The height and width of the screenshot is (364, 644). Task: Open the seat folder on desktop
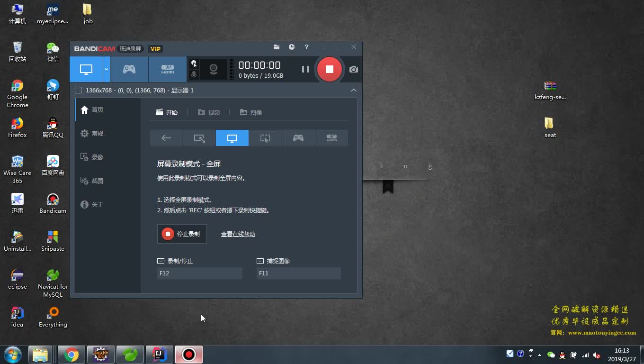[550, 127]
